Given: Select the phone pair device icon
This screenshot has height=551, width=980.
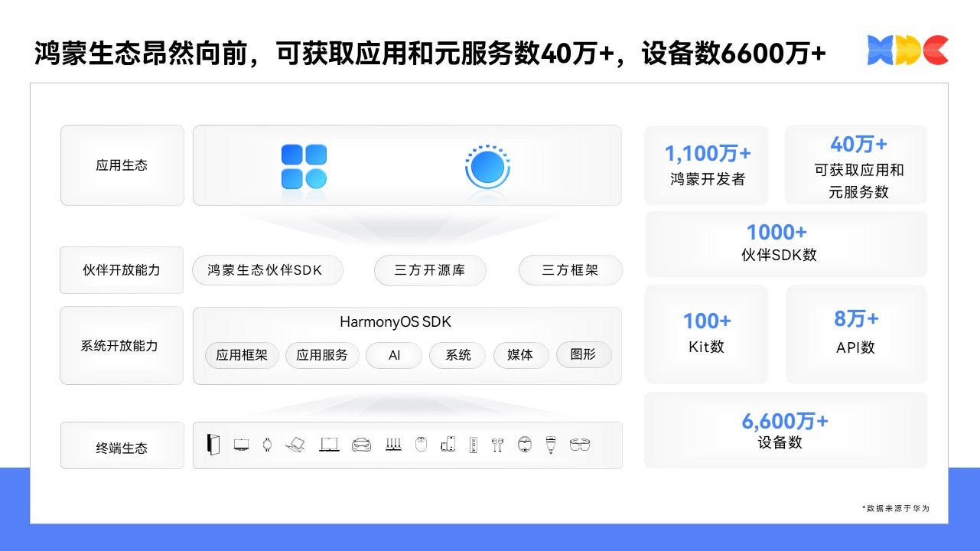Looking at the screenshot, I should [x=448, y=444].
